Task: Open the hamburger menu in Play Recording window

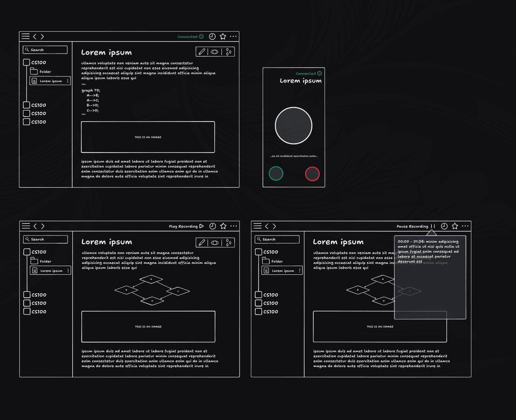Action: tap(26, 226)
